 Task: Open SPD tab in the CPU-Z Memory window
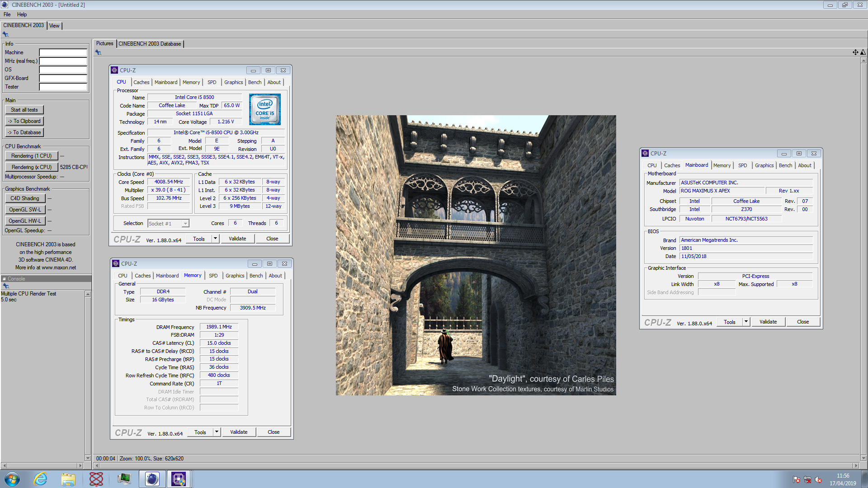(213, 276)
